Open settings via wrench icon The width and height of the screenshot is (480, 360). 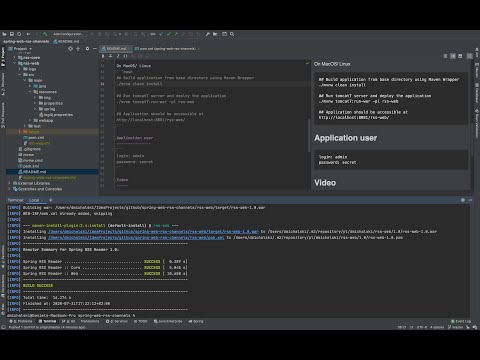[208, 34]
